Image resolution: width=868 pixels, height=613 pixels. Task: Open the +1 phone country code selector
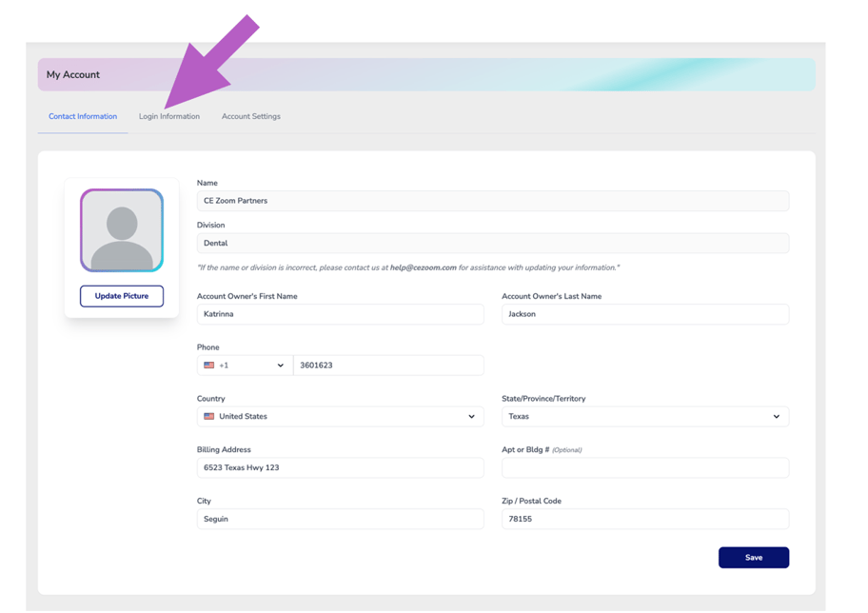pyautogui.click(x=243, y=365)
